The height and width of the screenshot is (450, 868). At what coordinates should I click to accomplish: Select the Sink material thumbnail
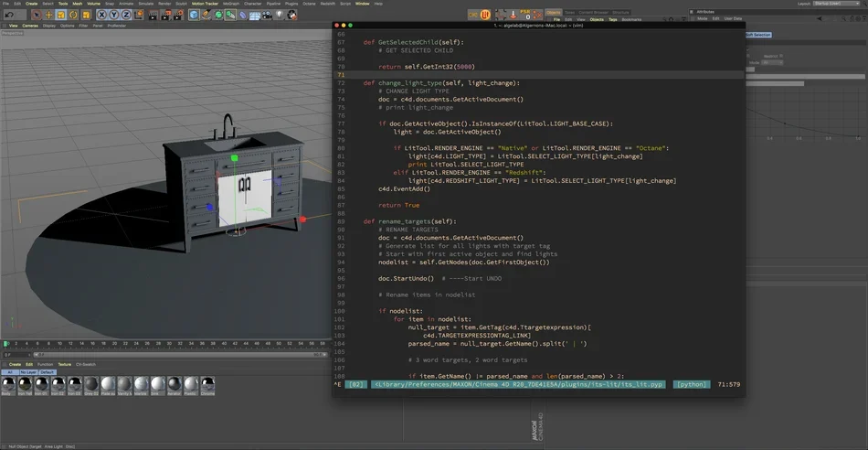158,386
